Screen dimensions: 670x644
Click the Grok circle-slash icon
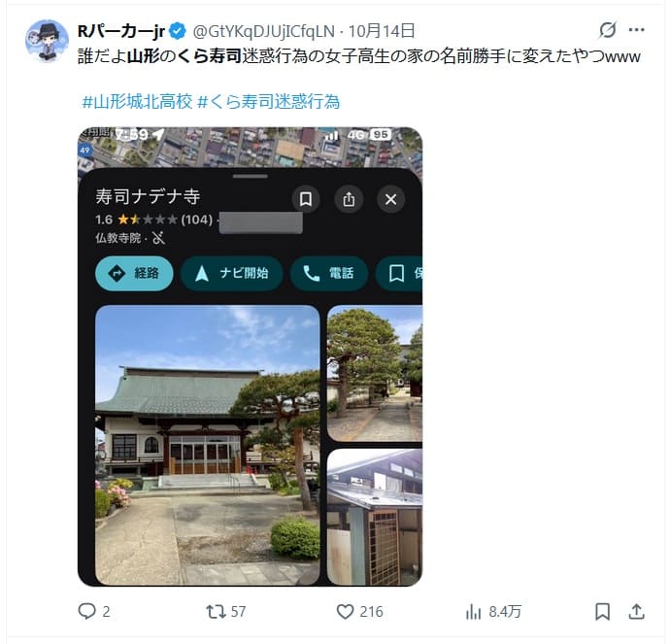coord(607,30)
